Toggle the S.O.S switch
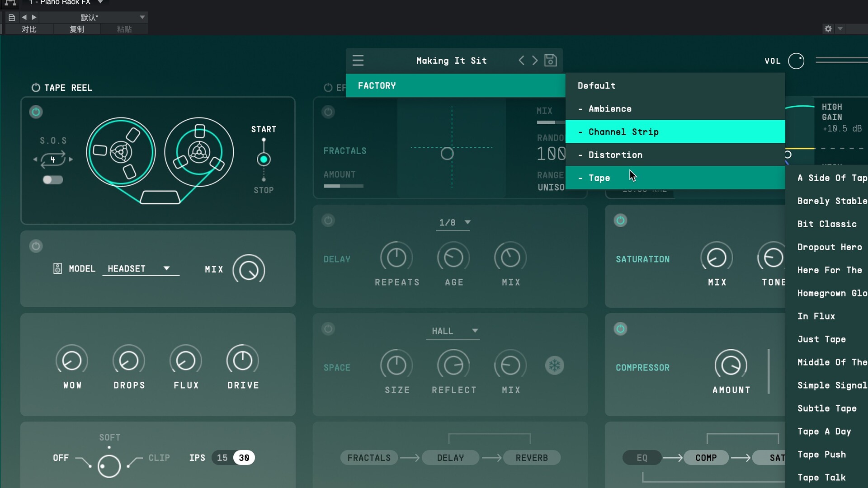The image size is (868, 488). 53,180
